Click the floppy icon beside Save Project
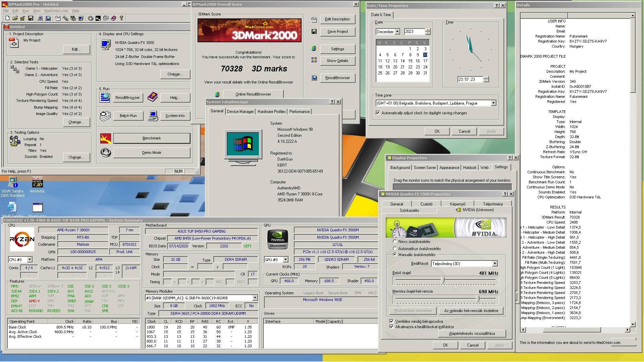The height and width of the screenshot is (362, 644). point(314,32)
